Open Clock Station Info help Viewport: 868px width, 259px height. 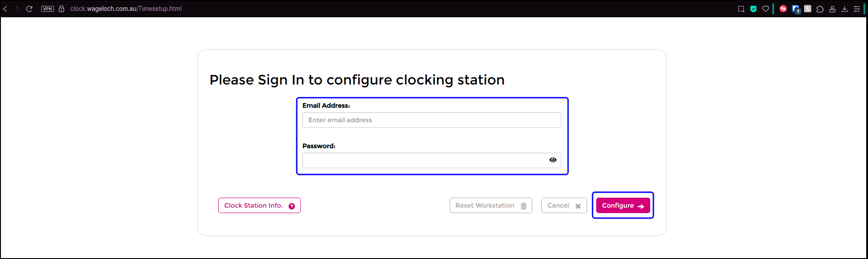pos(259,205)
